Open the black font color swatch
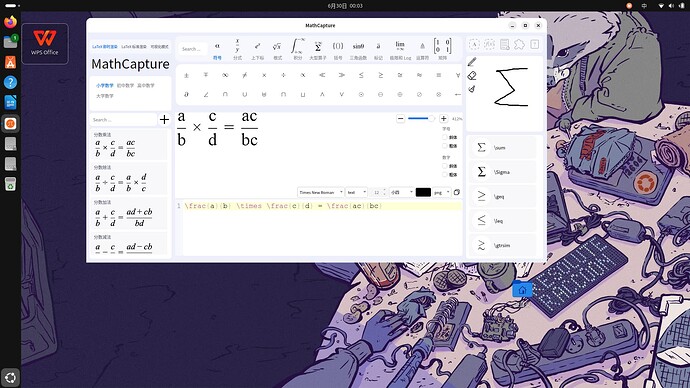This screenshot has height=388, width=690. coord(423,192)
